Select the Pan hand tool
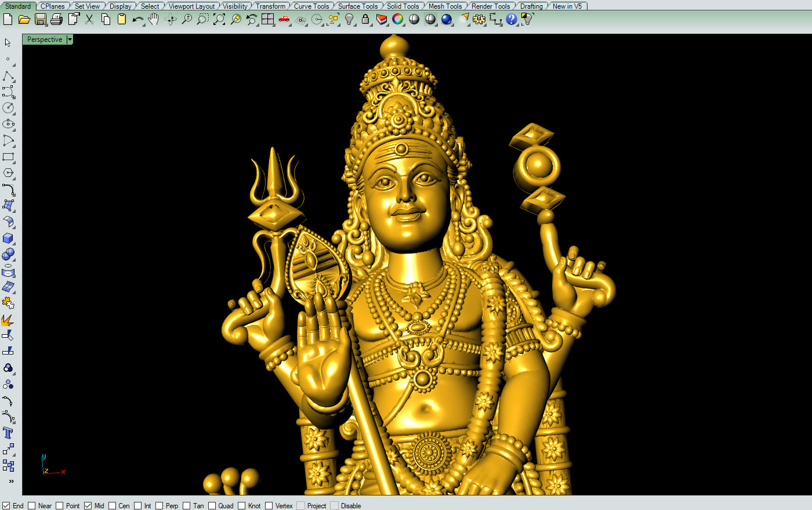812x510 pixels. (x=154, y=19)
